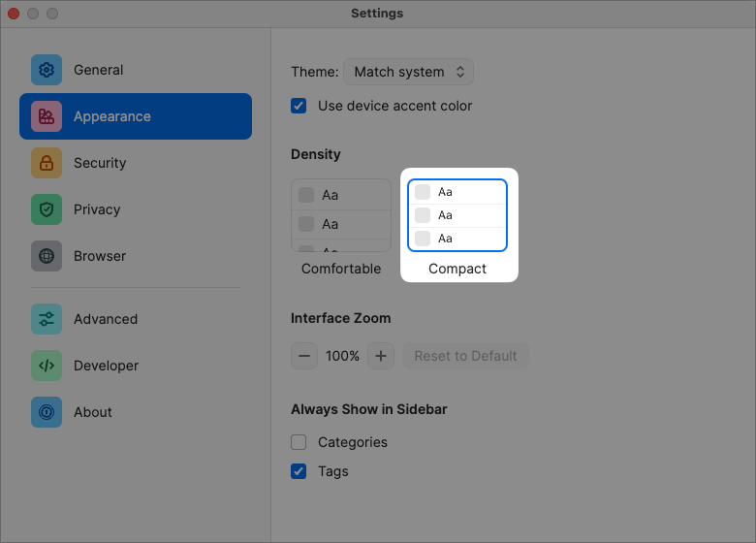Click the Security padlock icon
The image size is (756, 543).
[x=47, y=163]
